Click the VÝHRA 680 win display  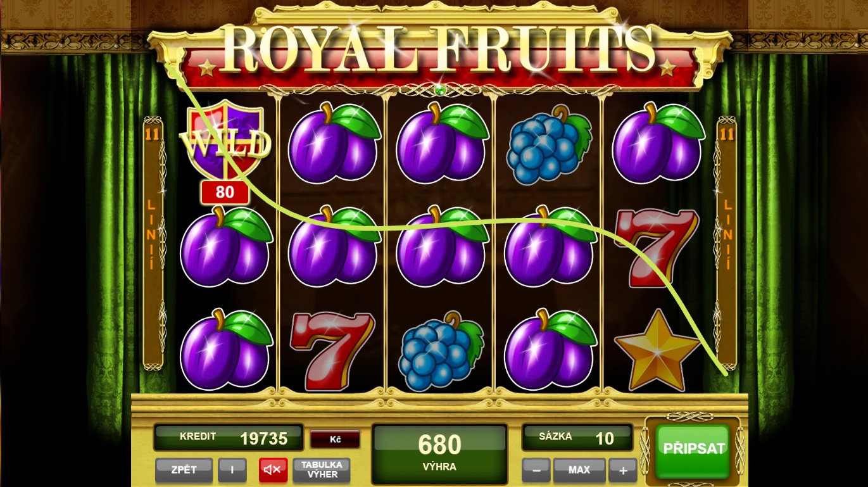(439, 454)
